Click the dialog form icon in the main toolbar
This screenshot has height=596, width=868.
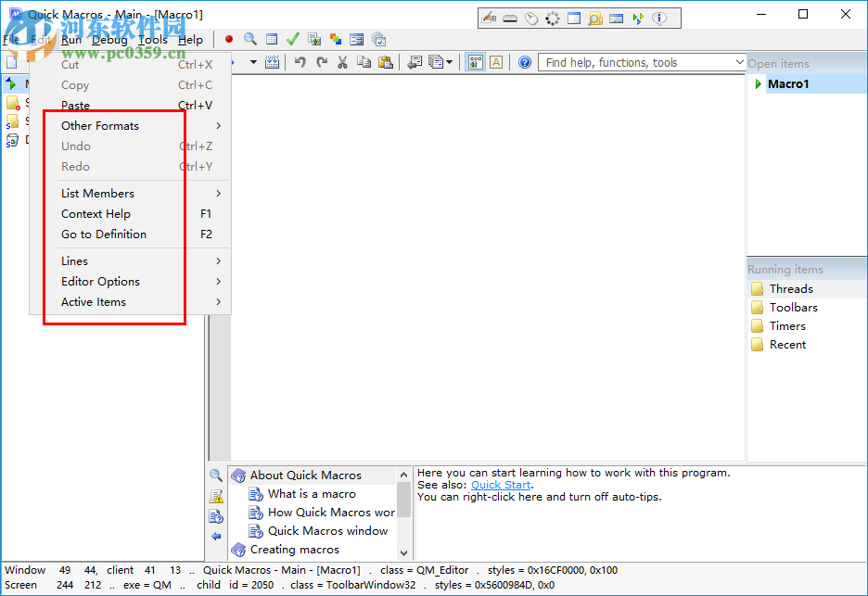click(357, 39)
